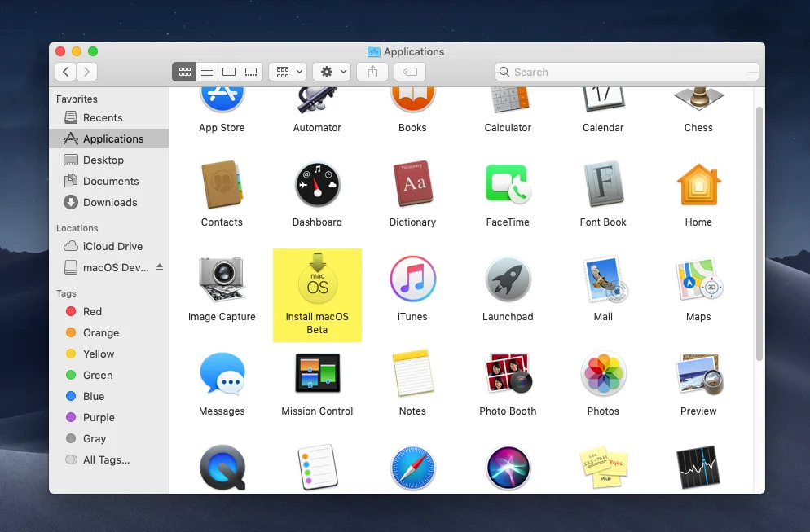Switch to gallery view
Image resolution: width=810 pixels, height=532 pixels.
point(251,72)
